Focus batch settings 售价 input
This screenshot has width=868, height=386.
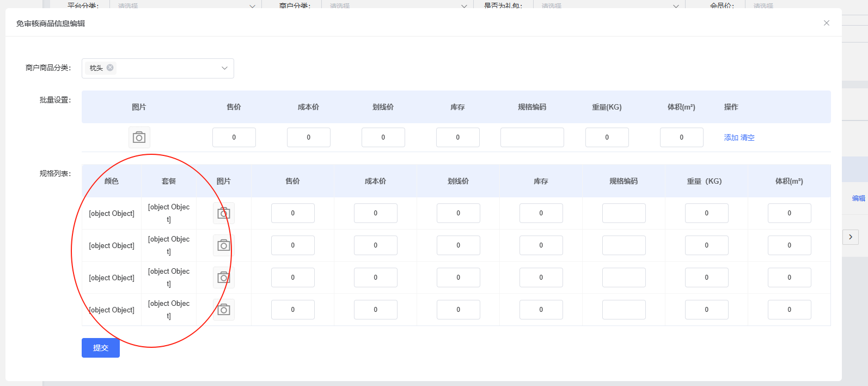(x=234, y=137)
